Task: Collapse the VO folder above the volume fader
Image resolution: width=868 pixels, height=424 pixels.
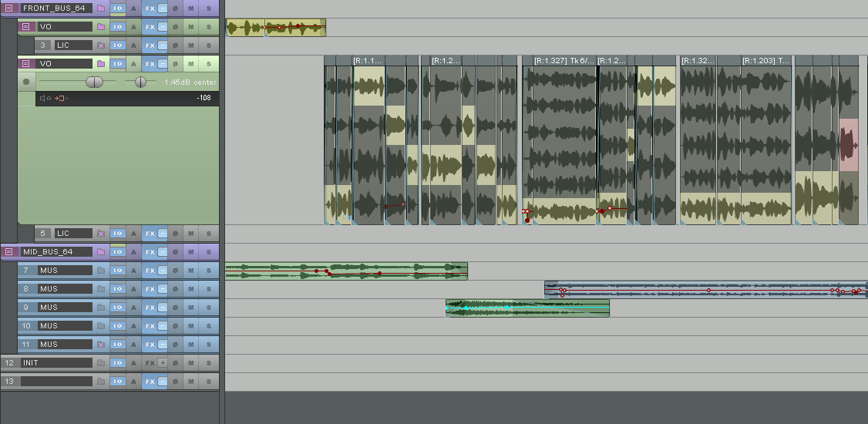Action: [x=26, y=64]
